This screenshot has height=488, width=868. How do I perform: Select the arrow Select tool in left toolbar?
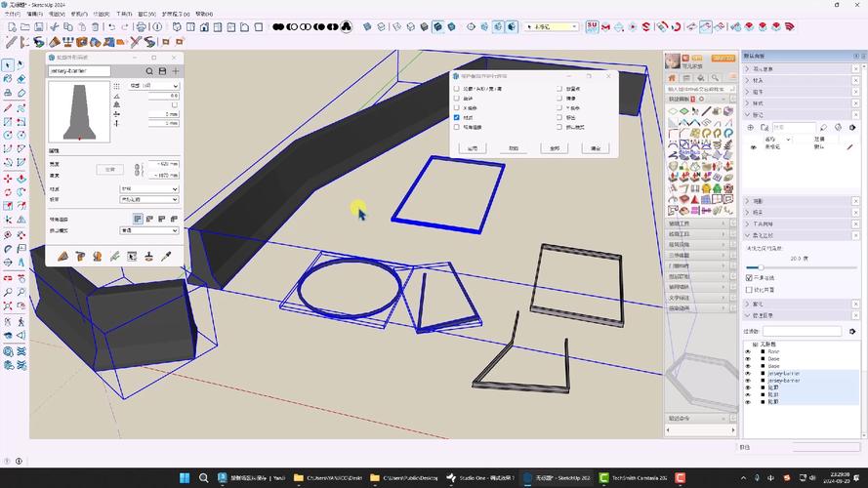8,65
